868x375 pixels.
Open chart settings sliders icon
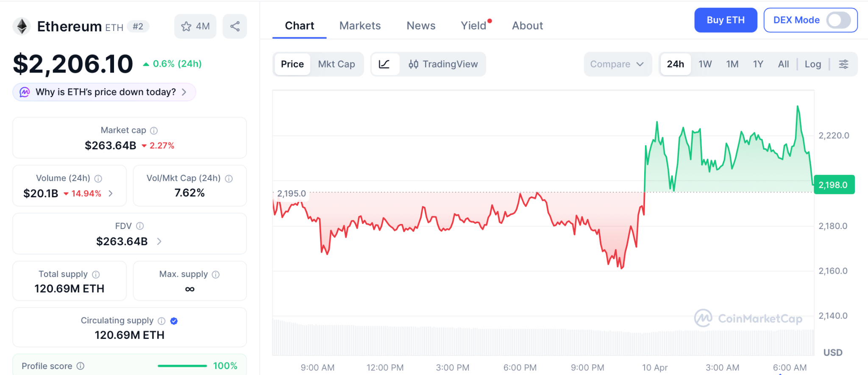coord(843,64)
